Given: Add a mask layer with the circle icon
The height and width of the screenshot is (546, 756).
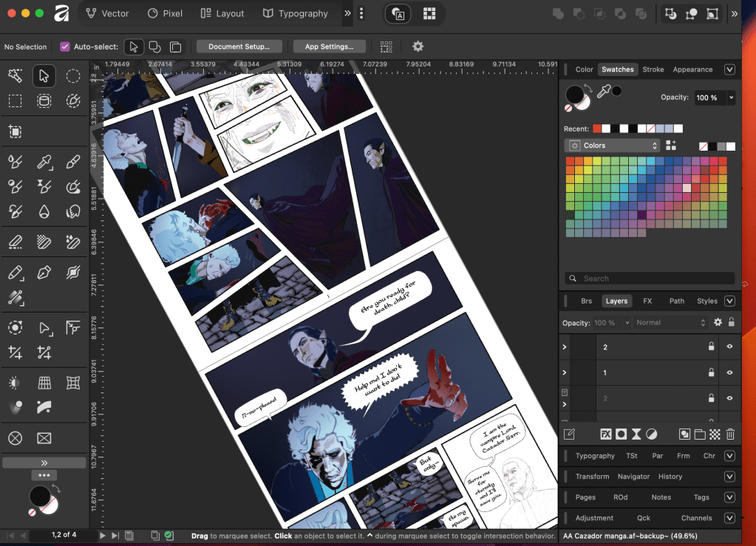Looking at the screenshot, I should pos(621,434).
